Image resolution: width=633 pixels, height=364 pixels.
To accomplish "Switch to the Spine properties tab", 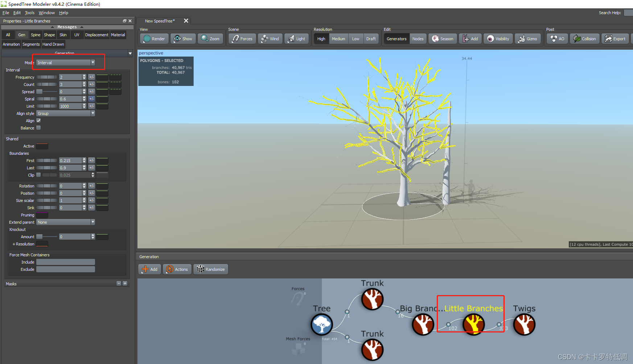I will click(36, 35).
